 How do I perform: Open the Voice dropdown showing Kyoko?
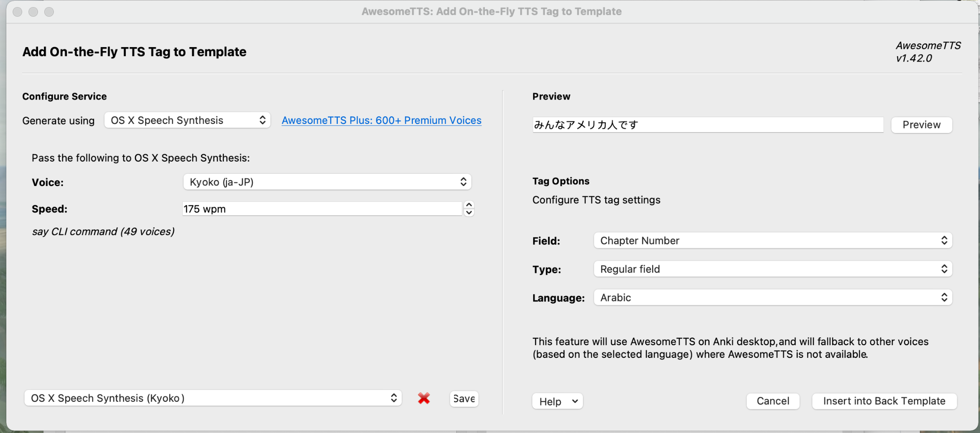(327, 182)
